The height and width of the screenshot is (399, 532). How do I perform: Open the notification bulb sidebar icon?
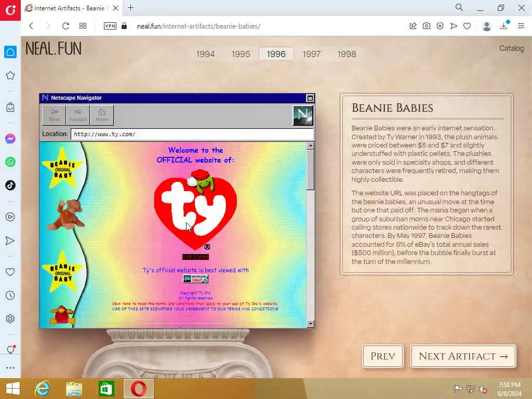point(10,350)
